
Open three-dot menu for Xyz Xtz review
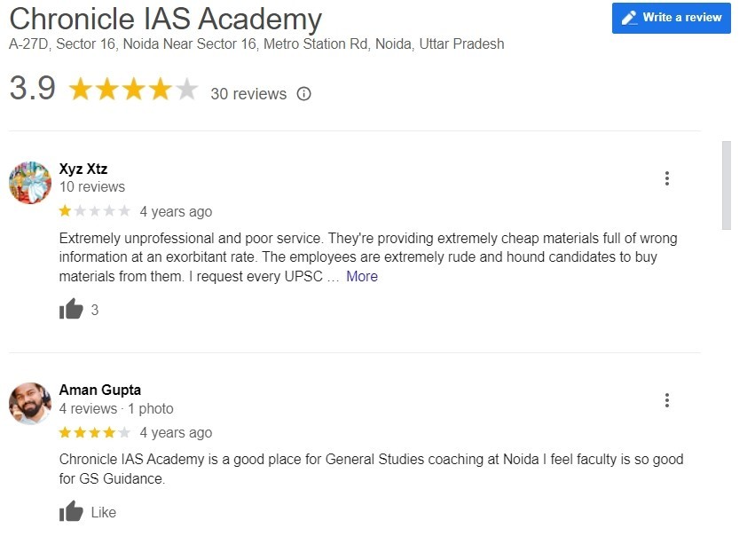[667, 178]
